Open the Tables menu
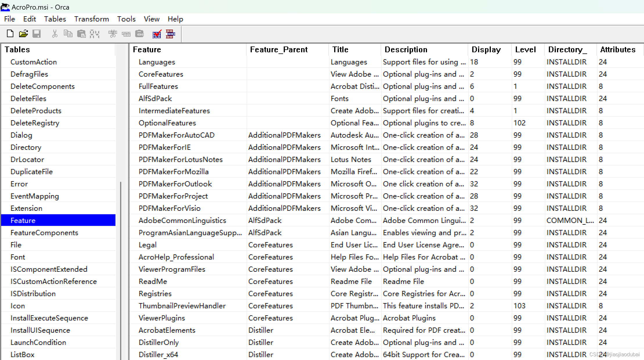Image resolution: width=644 pixels, height=360 pixels. click(x=55, y=19)
